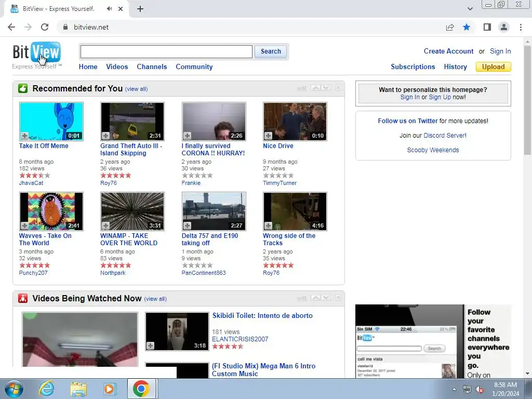Toggle the browser side panel icon
Viewport: 532px width, 399px height.
click(487, 27)
